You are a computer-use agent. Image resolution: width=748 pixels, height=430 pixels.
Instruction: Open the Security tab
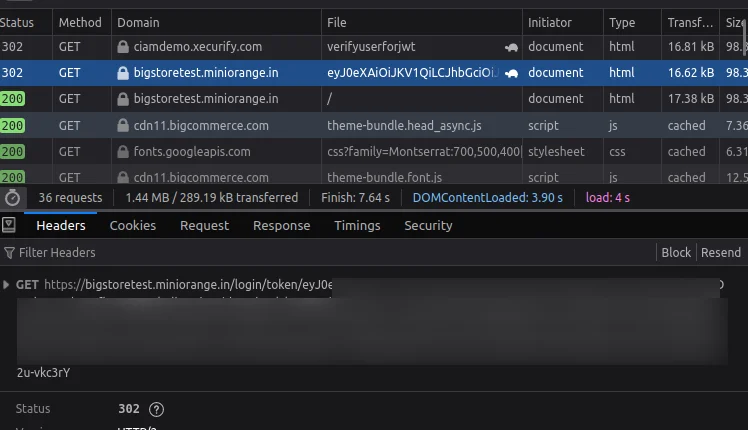click(428, 225)
